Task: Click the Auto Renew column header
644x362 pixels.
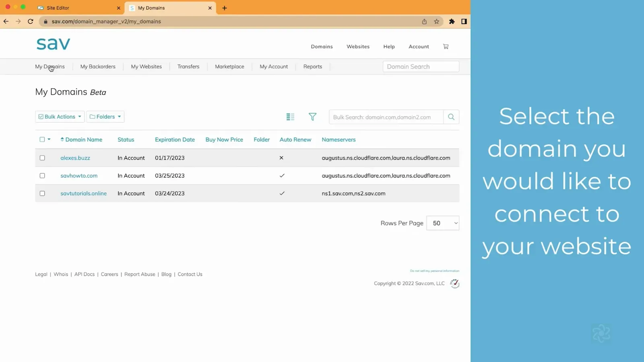Action: click(295, 140)
